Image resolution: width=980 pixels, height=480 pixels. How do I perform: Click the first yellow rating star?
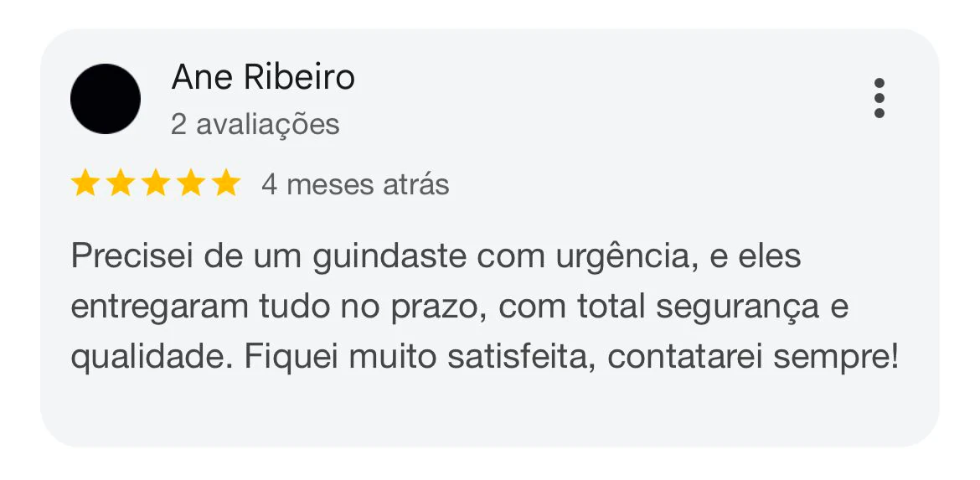(85, 183)
